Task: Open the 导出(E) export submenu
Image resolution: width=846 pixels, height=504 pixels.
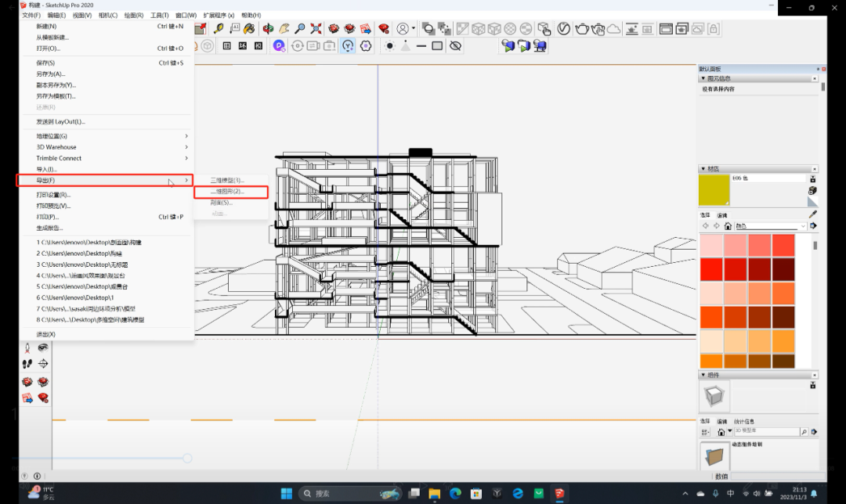Action: pos(105,180)
